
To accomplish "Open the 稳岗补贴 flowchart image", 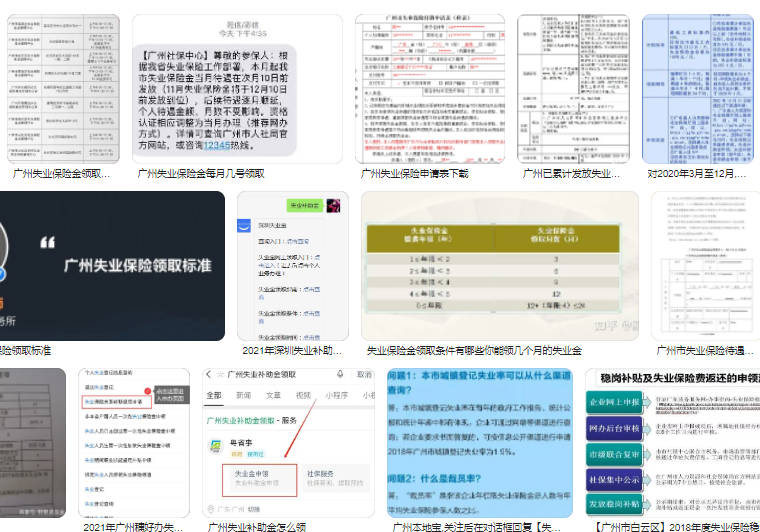I will (672, 443).
